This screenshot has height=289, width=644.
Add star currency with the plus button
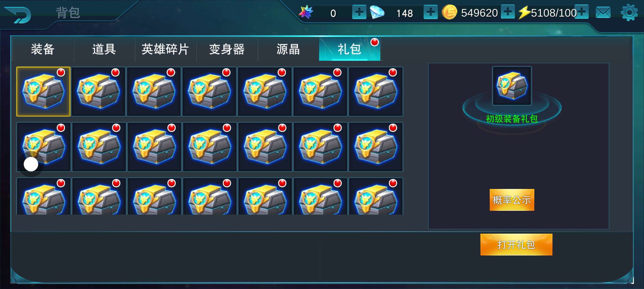pyautogui.click(x=359, y=12)
